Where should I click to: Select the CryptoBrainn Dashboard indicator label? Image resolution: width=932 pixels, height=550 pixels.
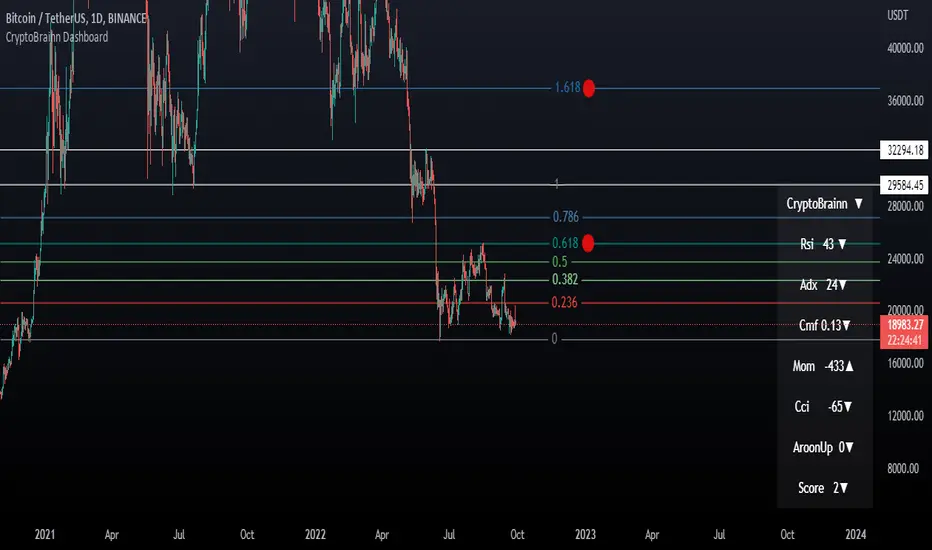coord(57,37)
